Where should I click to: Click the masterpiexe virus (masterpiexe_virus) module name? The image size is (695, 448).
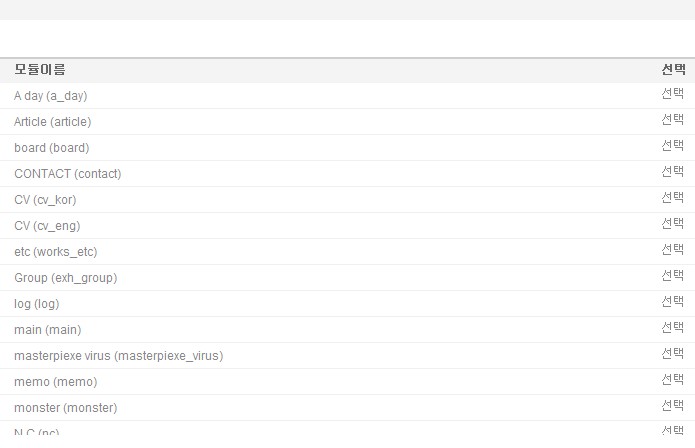[118, 356]
